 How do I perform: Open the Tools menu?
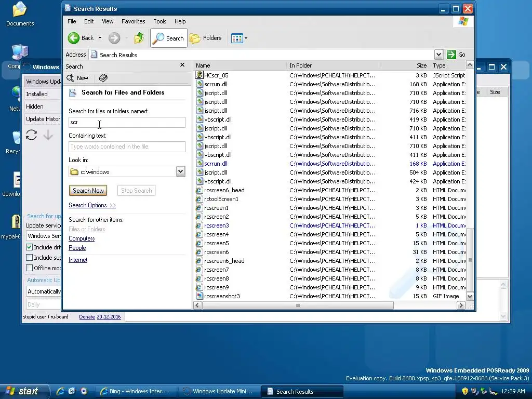160,21
